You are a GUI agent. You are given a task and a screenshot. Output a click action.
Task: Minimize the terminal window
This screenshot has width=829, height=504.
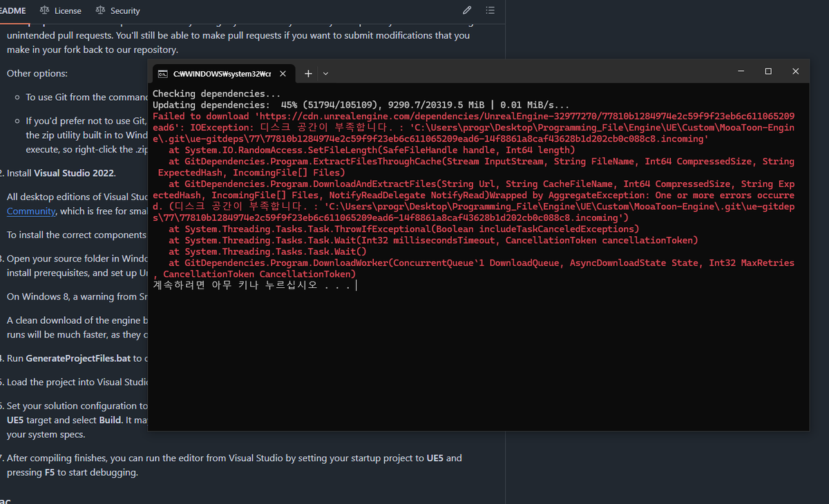741,71
